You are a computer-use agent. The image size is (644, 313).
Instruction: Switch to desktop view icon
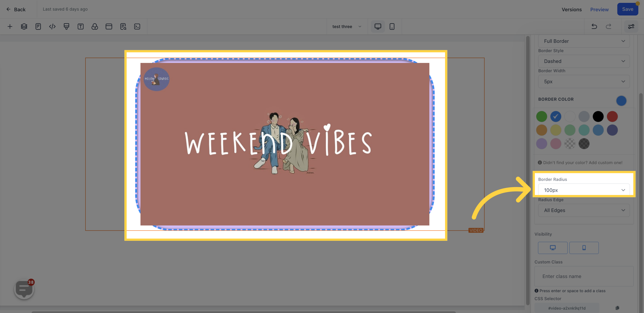click(378, 27)
